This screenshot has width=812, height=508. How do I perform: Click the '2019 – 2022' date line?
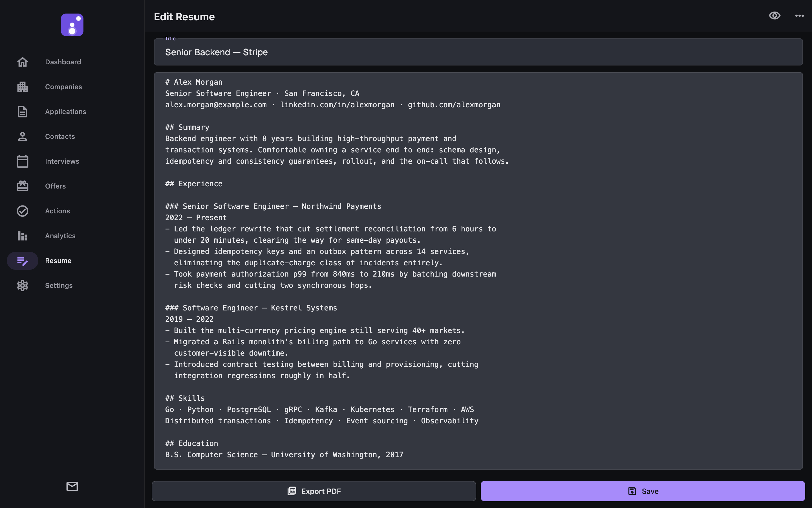(x=189, y=319)
